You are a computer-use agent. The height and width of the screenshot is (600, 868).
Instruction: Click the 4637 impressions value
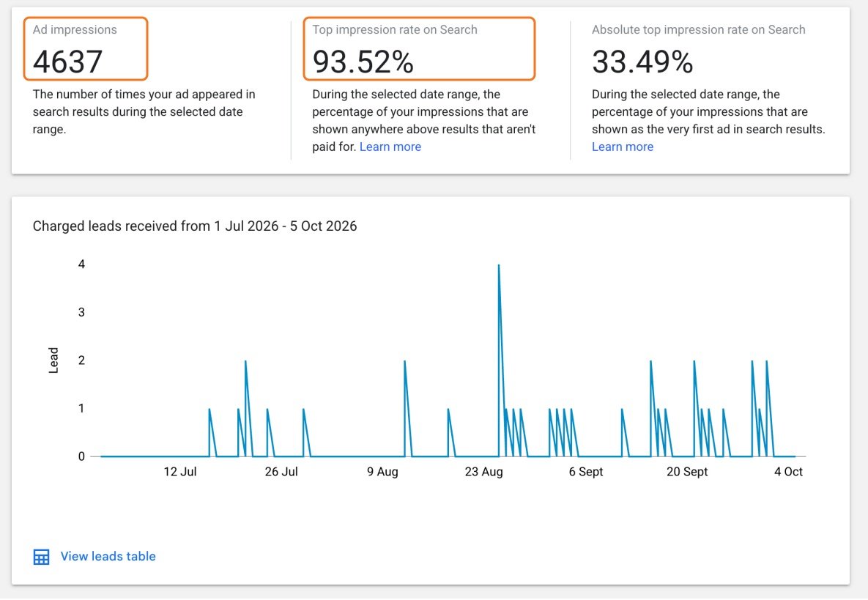(67, 62)
